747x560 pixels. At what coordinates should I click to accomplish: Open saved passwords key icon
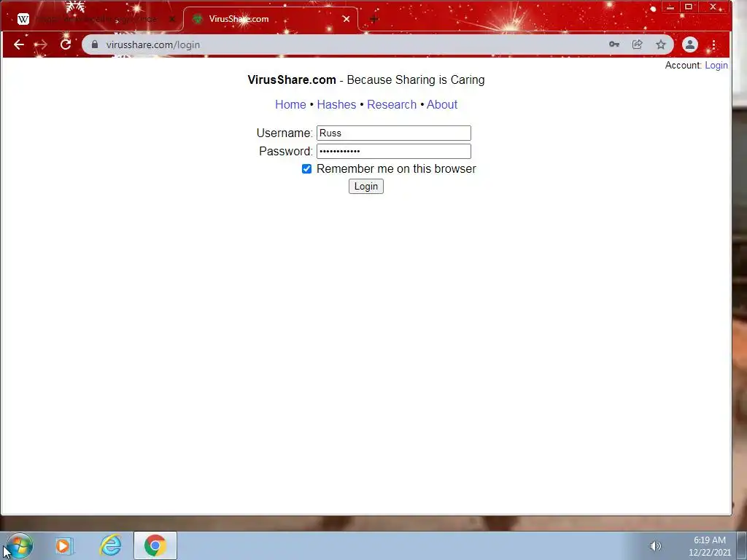[x=614, y=44]
